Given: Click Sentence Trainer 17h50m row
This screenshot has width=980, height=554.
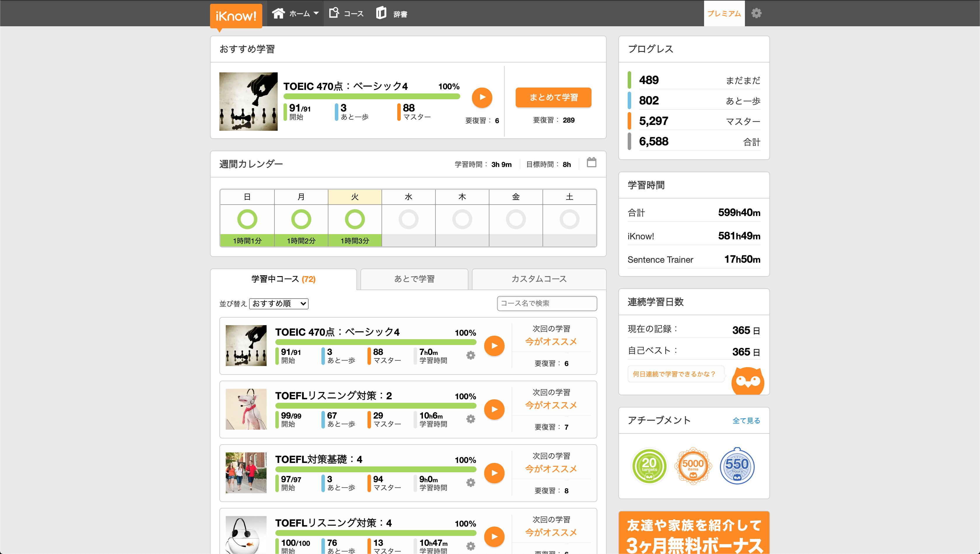Looking at the screenshot, I should coord(694,259).
